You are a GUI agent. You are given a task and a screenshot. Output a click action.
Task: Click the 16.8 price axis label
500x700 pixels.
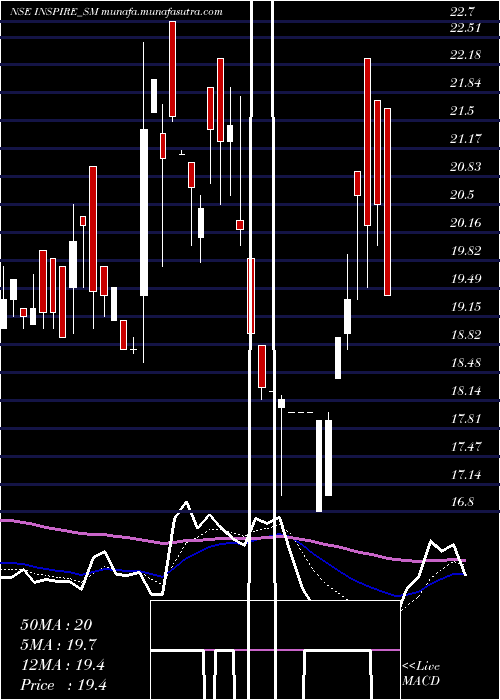462,502
